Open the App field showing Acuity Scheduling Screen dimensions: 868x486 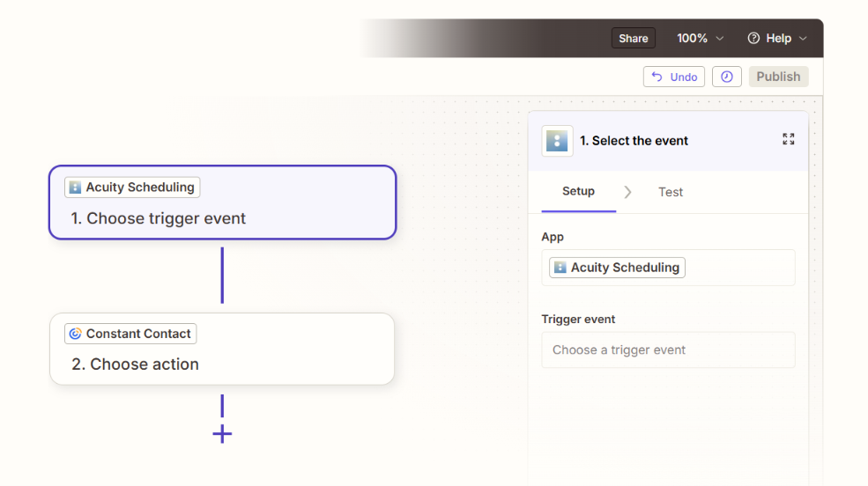668,268
